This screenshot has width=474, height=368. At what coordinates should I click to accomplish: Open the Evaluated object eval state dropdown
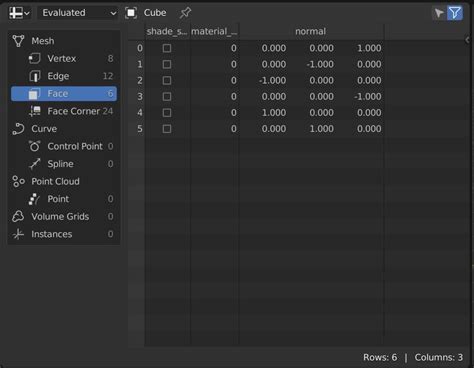79,13
